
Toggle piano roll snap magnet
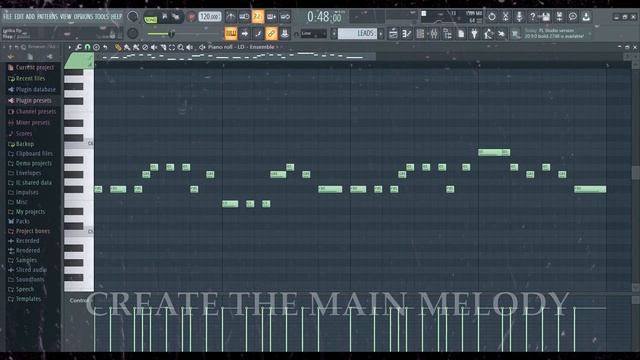(x=87, y=47)
